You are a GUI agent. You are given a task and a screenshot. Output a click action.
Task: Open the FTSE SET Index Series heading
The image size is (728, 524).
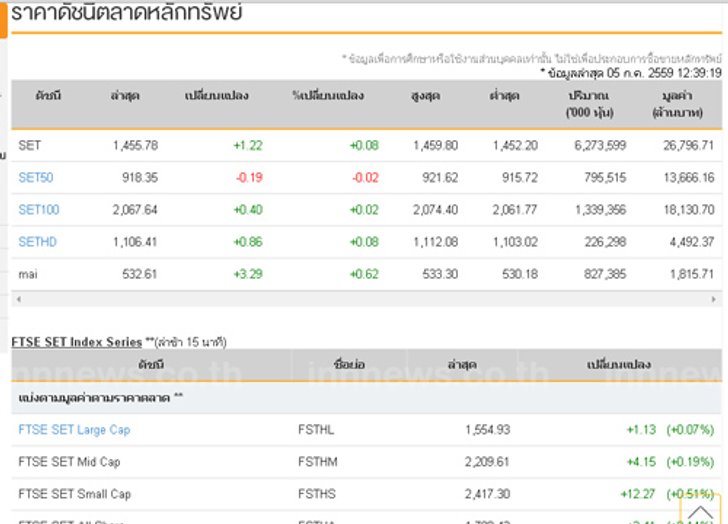pyautogui.click(x=77, y=342)
